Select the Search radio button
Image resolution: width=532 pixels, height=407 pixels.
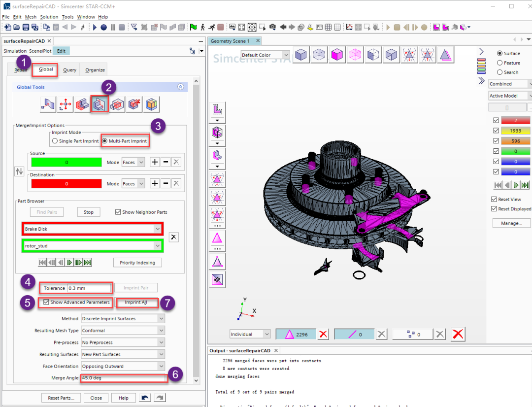[499, 72]
